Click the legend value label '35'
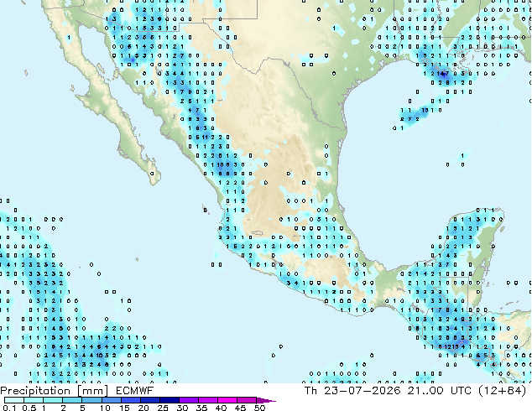This screenshot has height=411, width=532. tap(201, 408)
